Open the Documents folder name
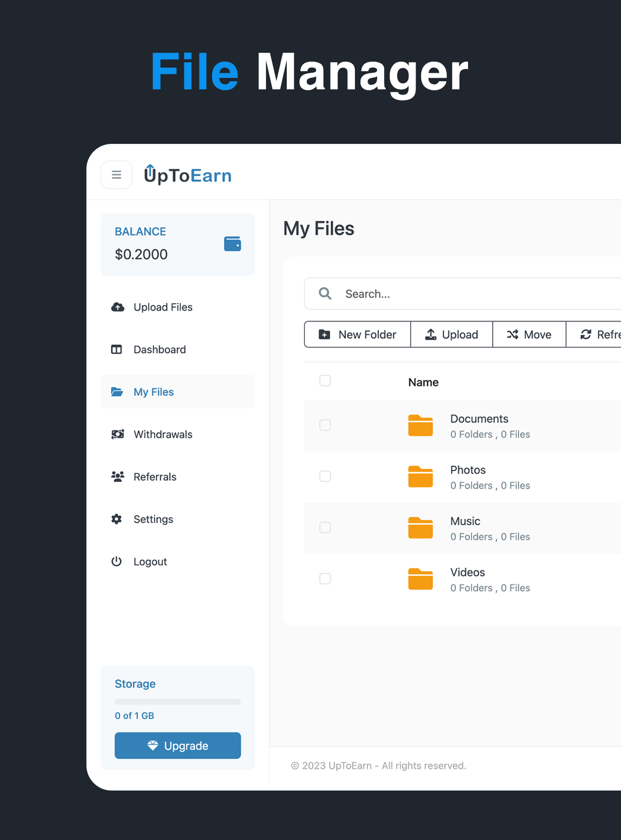The width and height of the screenshot is (621, 840). click(x=479, y=418)
